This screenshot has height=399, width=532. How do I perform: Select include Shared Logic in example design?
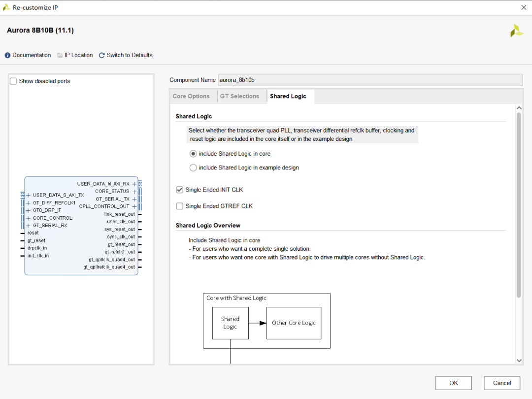(193, 167)
